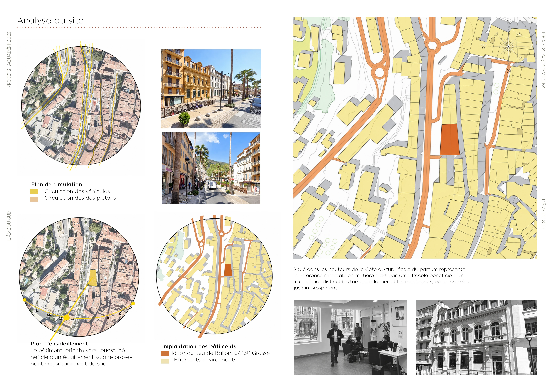The width and height of the screenshot is (554, 392).
Task: Click the left vertical 'L'ÂME DU SUD' label
Action: point(9,226)
